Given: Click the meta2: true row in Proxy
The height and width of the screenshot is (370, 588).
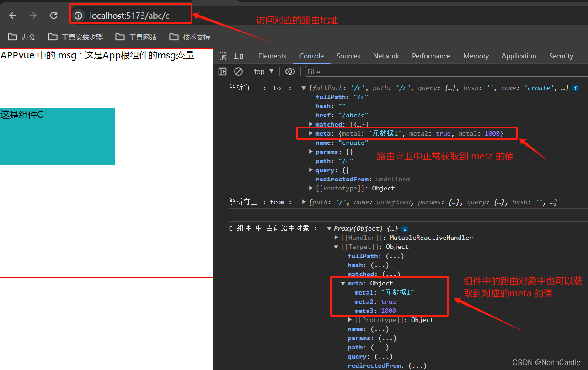Looking at the screenshot, I should coord(375,301).
